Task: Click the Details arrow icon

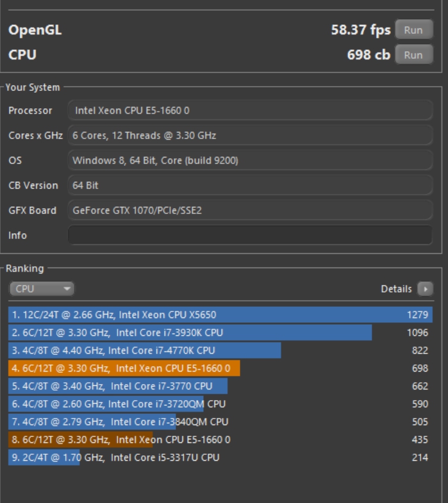Action: tap(425, 289)
